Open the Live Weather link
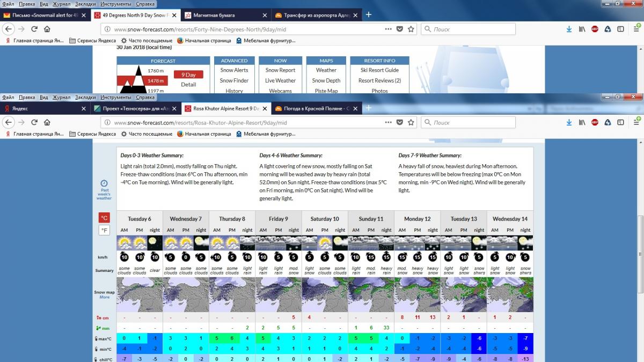Screen dimensions: 644x362 tap(280, 80)
